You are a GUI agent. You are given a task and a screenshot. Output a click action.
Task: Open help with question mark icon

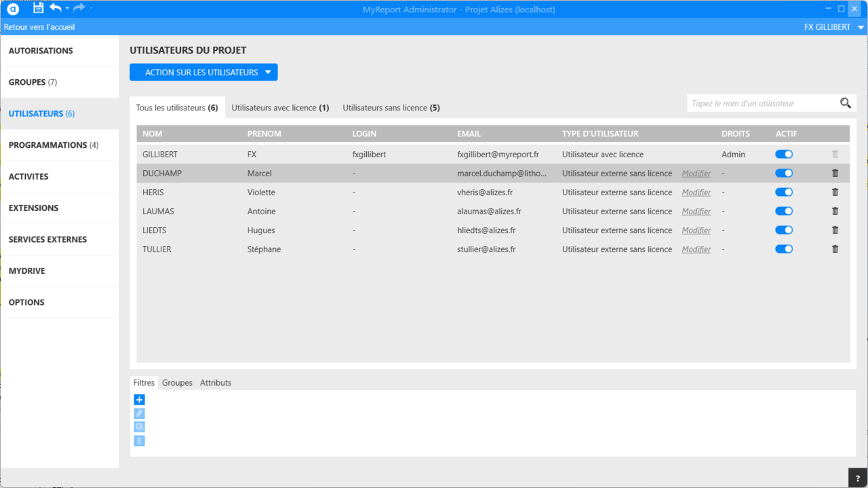[x=858, y=478]
